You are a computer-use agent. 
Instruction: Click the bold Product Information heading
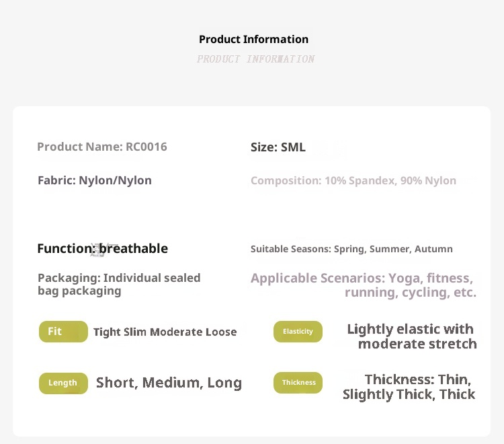click(253, 40)
